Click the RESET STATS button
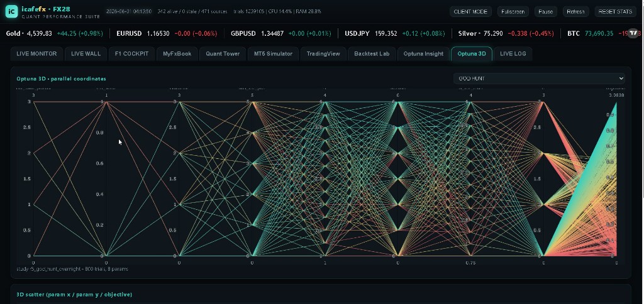The image size is (644, 304). tap(615, 11)
